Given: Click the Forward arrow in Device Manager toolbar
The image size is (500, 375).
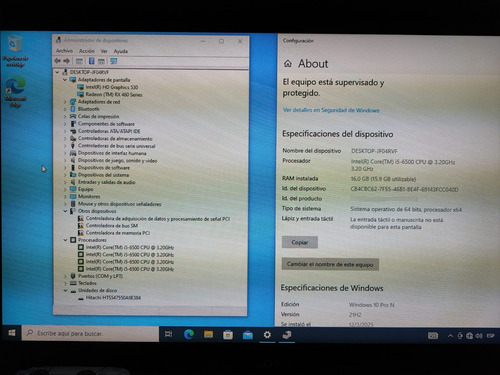Looking at the screenshot, I should click(x=66, y=61).
